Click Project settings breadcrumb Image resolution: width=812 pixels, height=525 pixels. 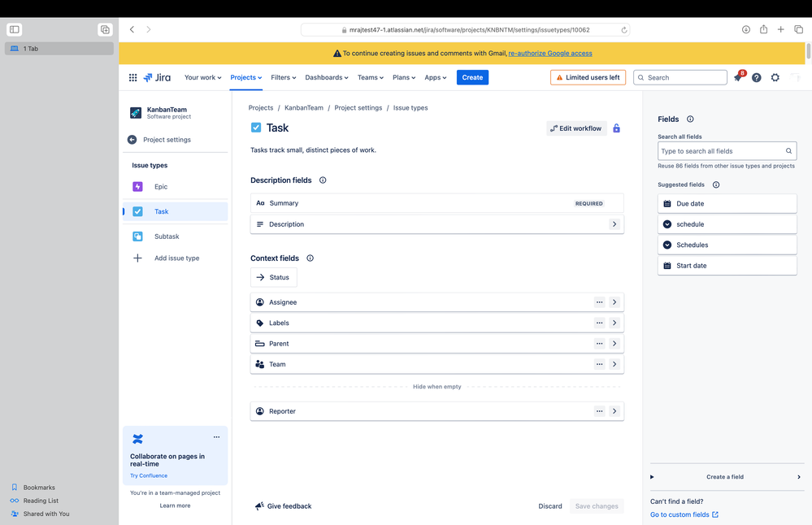358,108
